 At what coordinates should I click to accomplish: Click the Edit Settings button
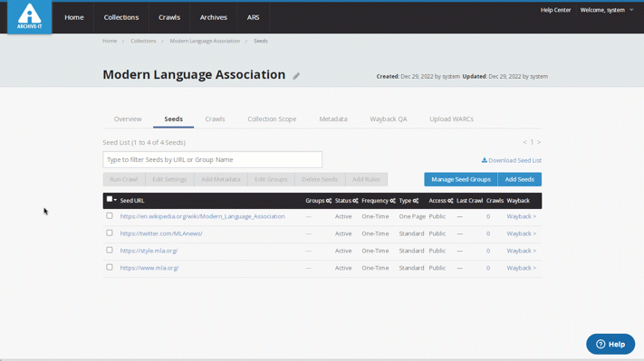coord(169,179)
